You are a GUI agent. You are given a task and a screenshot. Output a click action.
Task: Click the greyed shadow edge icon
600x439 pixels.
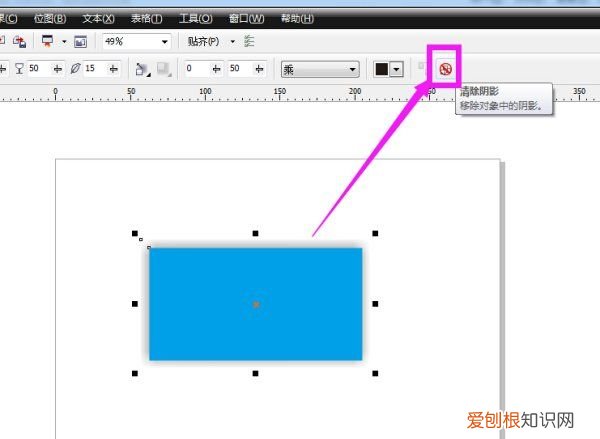pyautogui.click(x=163, y=69)
